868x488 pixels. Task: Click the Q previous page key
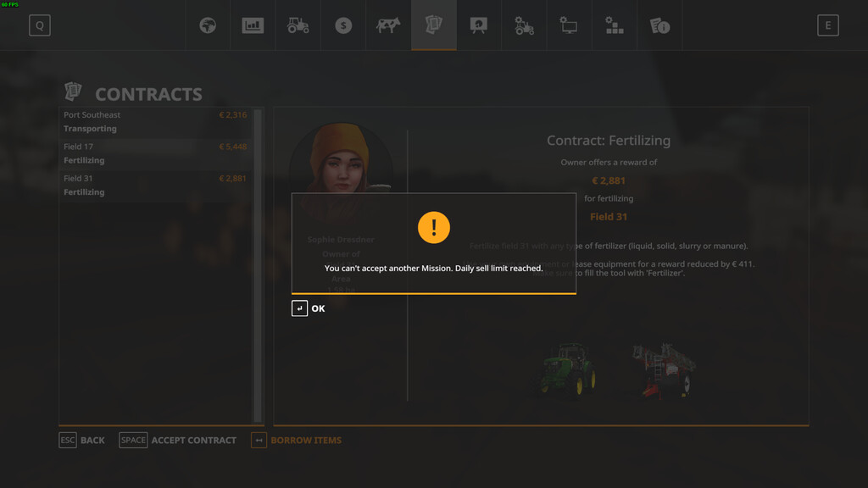pos(40,25)
